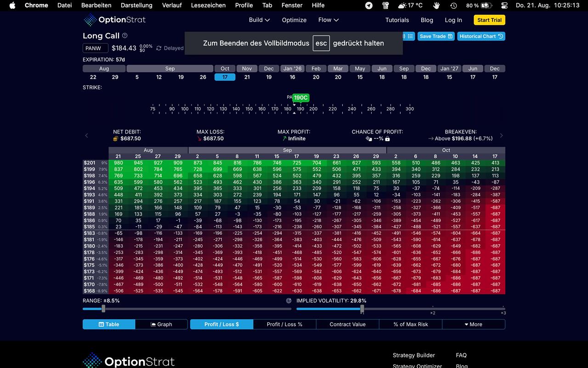588x368 pixels.
Task: Open macOS Control Center icon in menu bar
Action: (x=504, y=6)
